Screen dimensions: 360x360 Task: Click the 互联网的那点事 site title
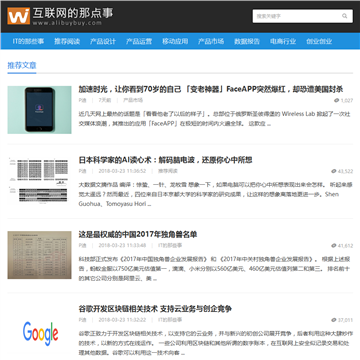(73, 13)
